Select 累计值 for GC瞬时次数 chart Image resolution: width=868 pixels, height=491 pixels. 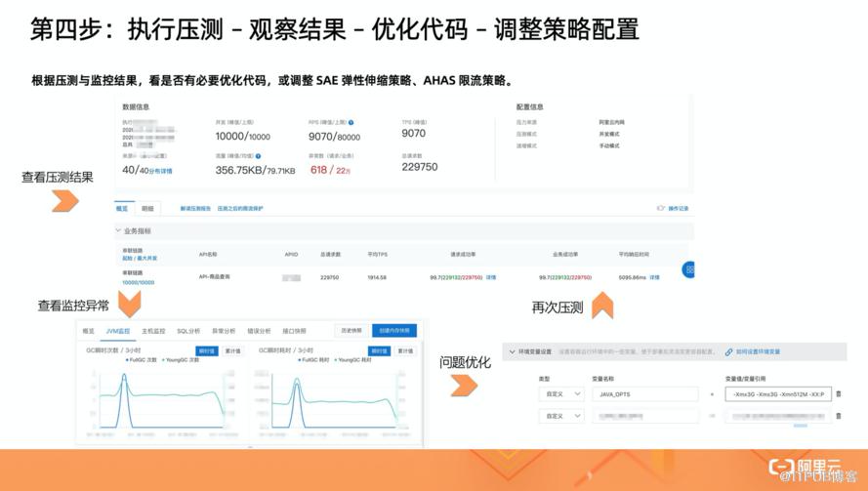[x=232, y=351]
